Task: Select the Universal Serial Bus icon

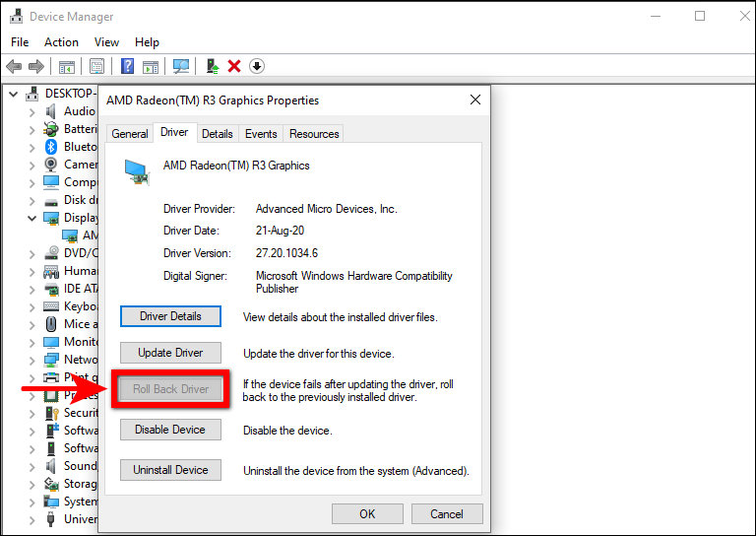Action: pyautogui.click(x=50, y=519)
